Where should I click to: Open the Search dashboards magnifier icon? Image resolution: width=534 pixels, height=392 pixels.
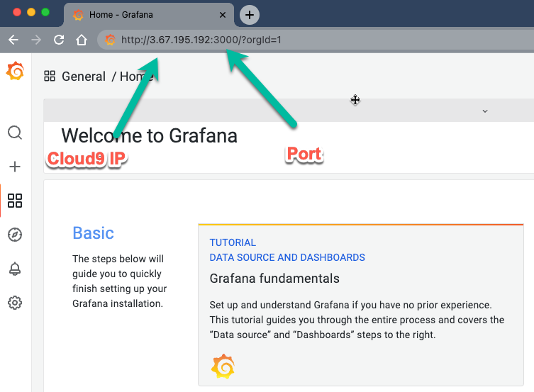point(15,133)
